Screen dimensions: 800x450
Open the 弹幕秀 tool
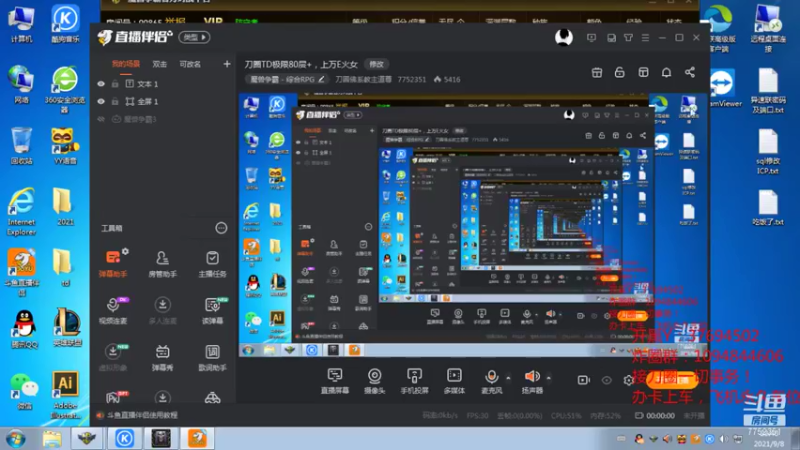click(x=162, y=357)
